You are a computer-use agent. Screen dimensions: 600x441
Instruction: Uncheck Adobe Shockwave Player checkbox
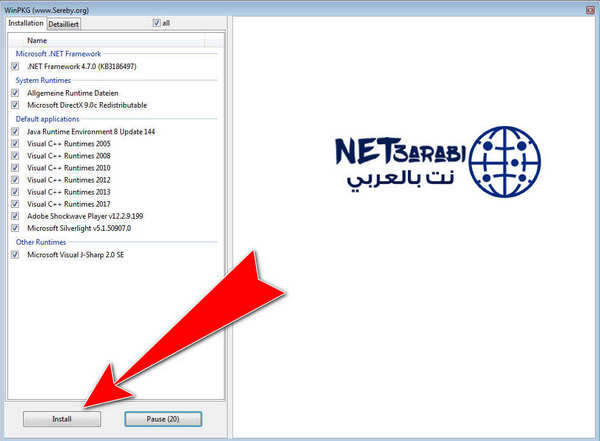[x=15, y=216]
